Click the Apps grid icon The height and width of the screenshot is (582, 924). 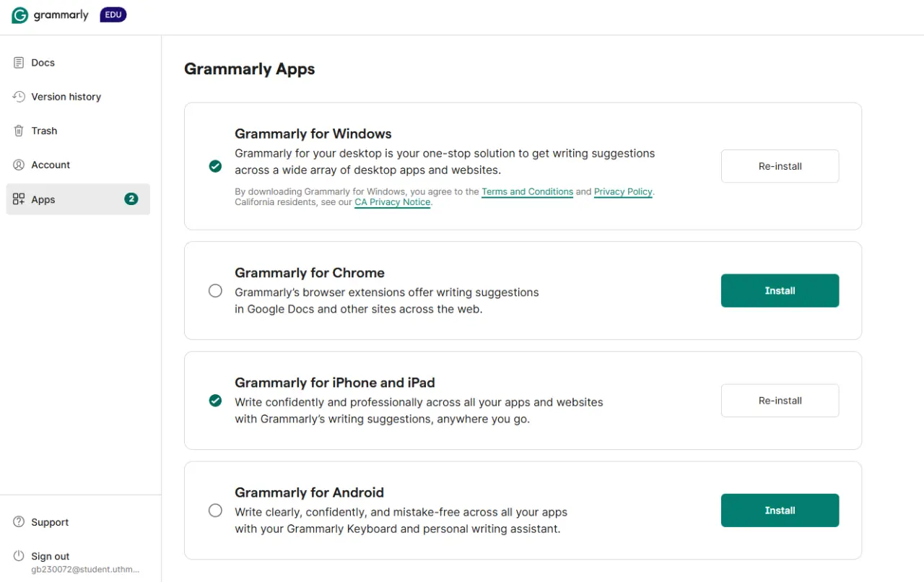click(x=19, y=199)
